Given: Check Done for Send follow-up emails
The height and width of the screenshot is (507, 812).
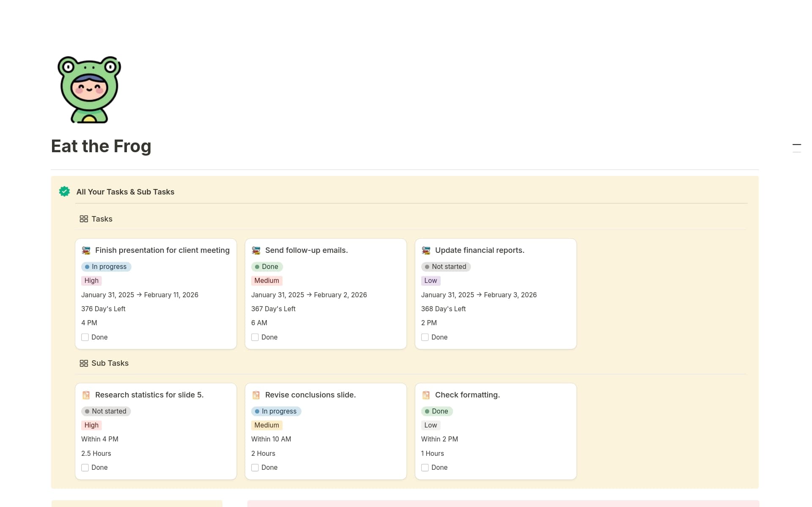Looking at the screenshot, I should coord(255,337).
